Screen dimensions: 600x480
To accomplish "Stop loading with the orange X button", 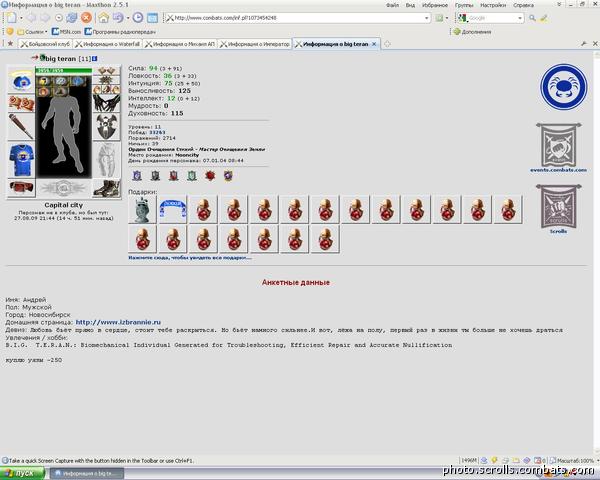I will click(86, 18).
